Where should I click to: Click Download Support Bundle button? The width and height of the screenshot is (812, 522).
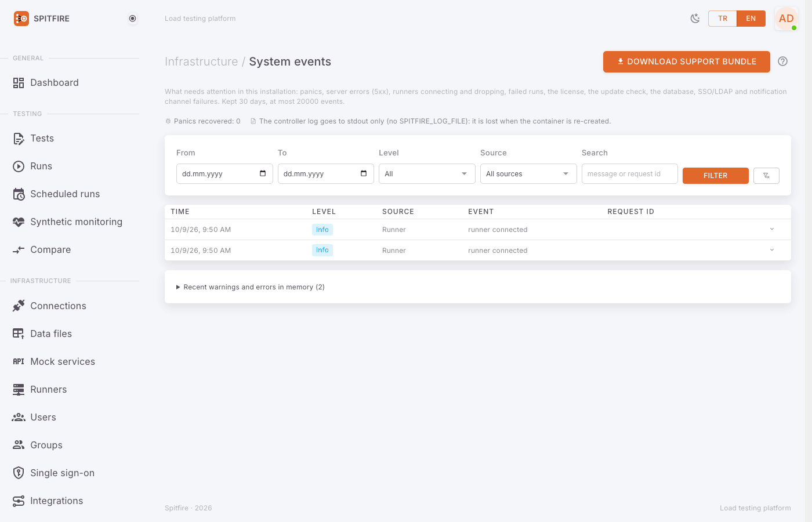(687, 61)
